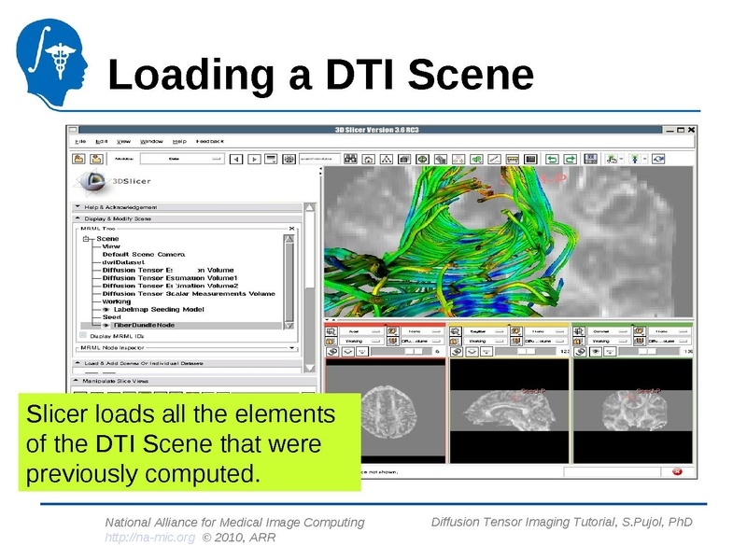Follow the http://na-mic.org link
747x560 pixels.
click(x=149, y=538)
